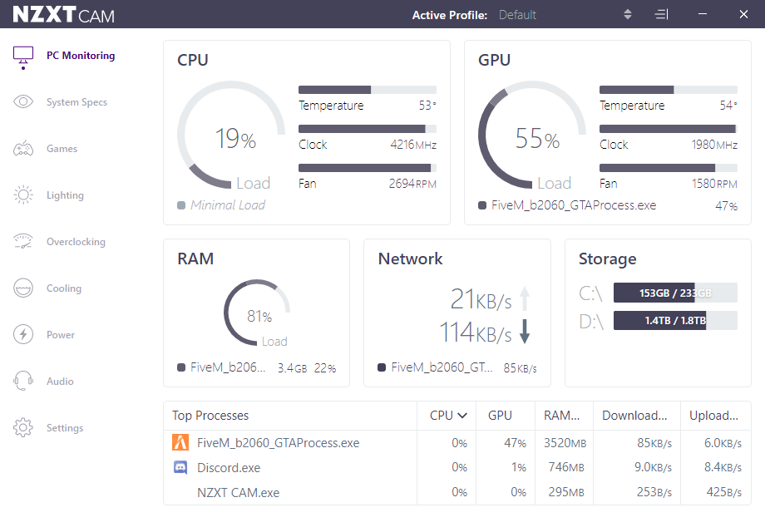765x532 pixels.
Task: Open Settings via the gear icon
Action: tap(23, 428)
